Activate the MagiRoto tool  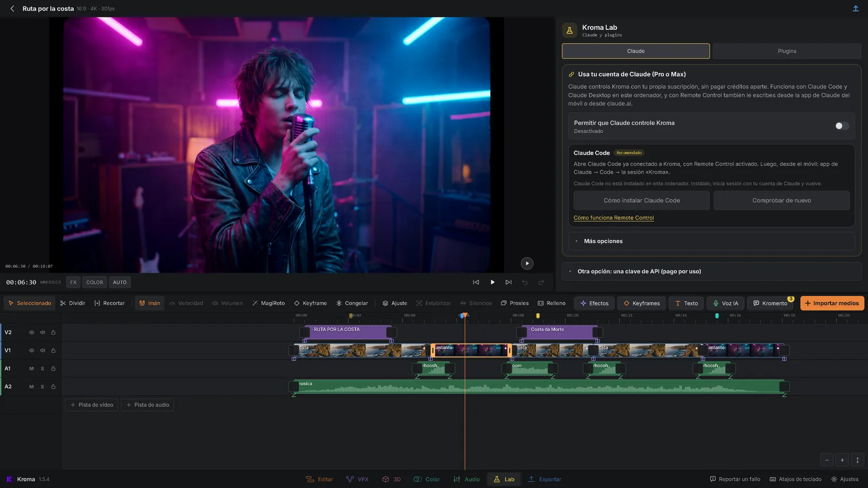(269, 303)
